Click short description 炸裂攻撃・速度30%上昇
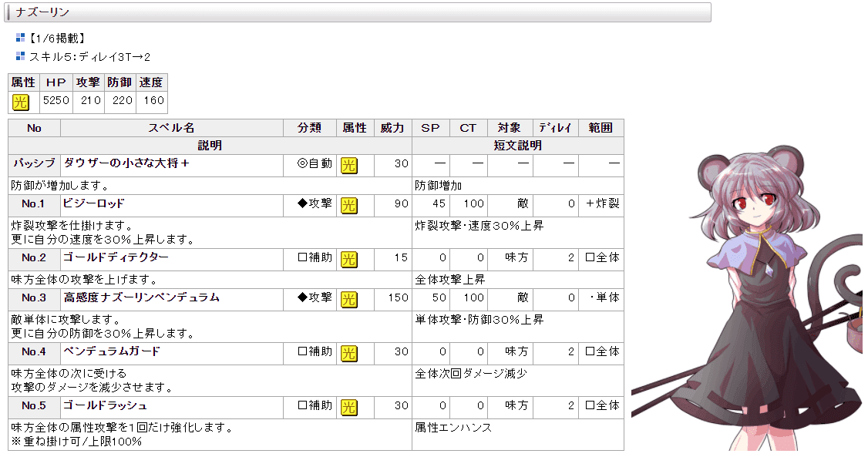 click(479, 226)
